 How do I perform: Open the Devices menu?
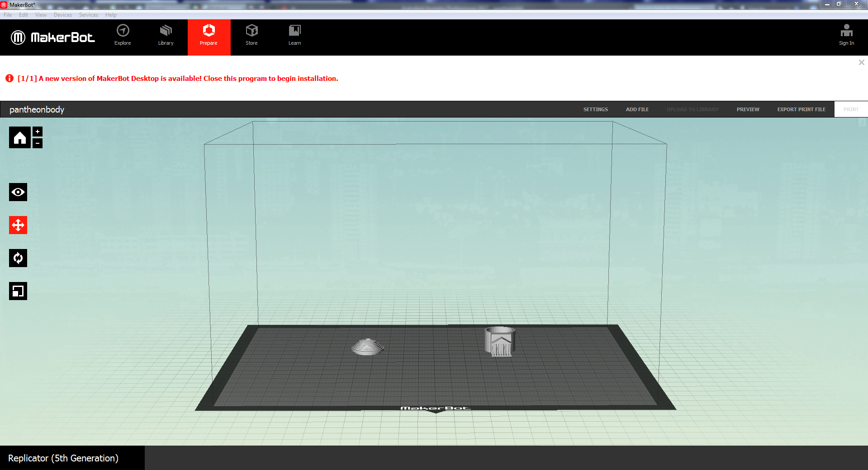point(63,15)
